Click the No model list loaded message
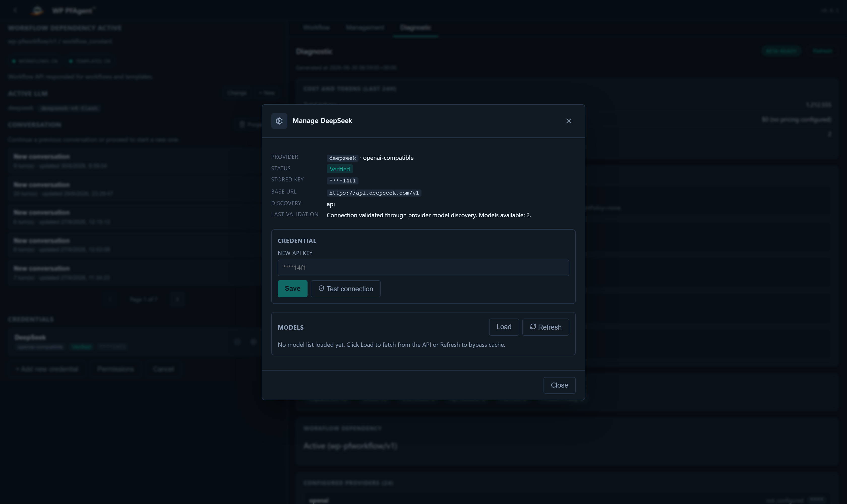This screenshot has height=504, width=847. point(391,345)
